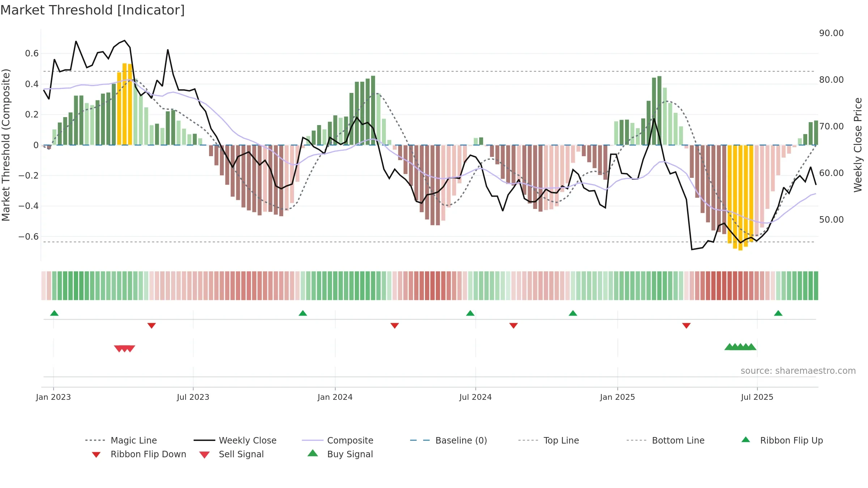Click the Jul 2023 axis label

pyautogui.click(x=193, y=397)
